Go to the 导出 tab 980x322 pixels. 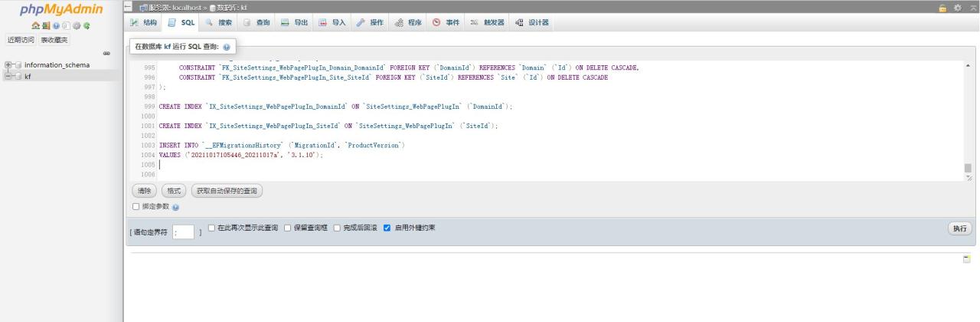pyautogui.click(x=294, y=22)
